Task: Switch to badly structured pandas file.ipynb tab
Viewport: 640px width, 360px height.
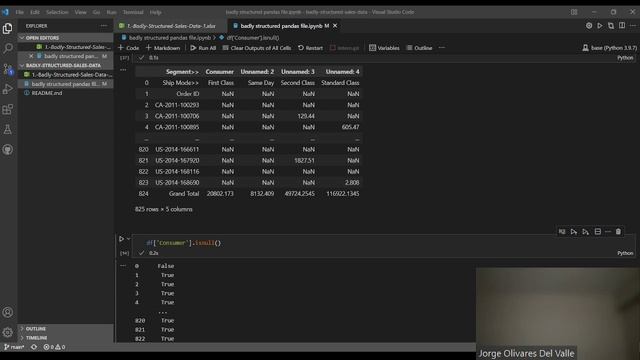Action: (x=284, y=26)
